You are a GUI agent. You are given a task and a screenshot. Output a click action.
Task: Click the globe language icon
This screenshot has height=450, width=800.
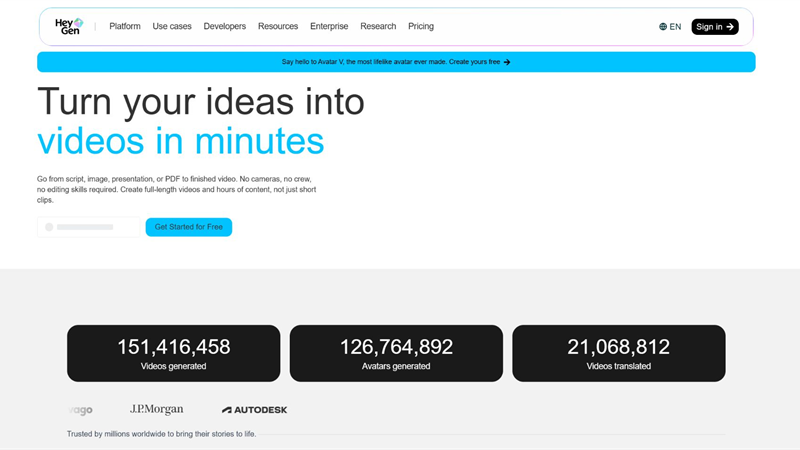click(663, 27)
